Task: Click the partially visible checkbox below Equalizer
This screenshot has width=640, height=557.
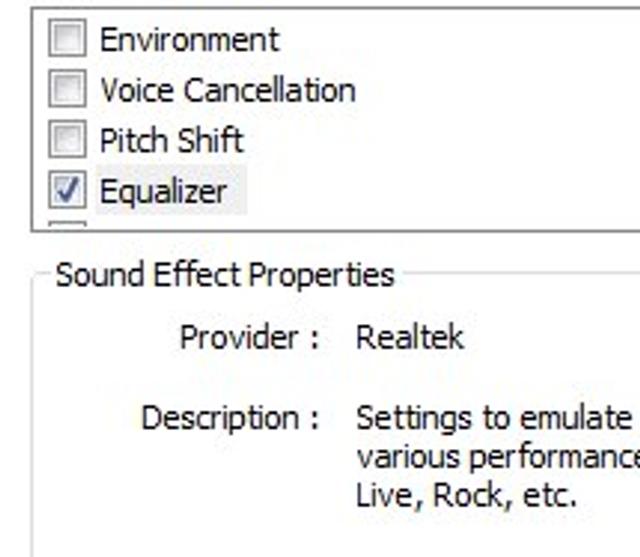Action: [67, 225]
